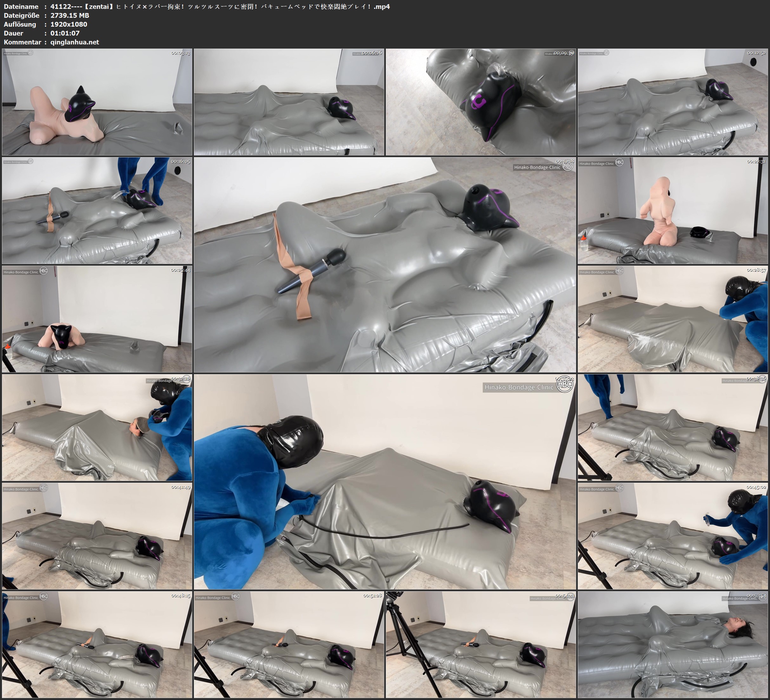Open the thumbnail stamped 00:03:13
Screen dimensions: 770x700
[97, 102]
